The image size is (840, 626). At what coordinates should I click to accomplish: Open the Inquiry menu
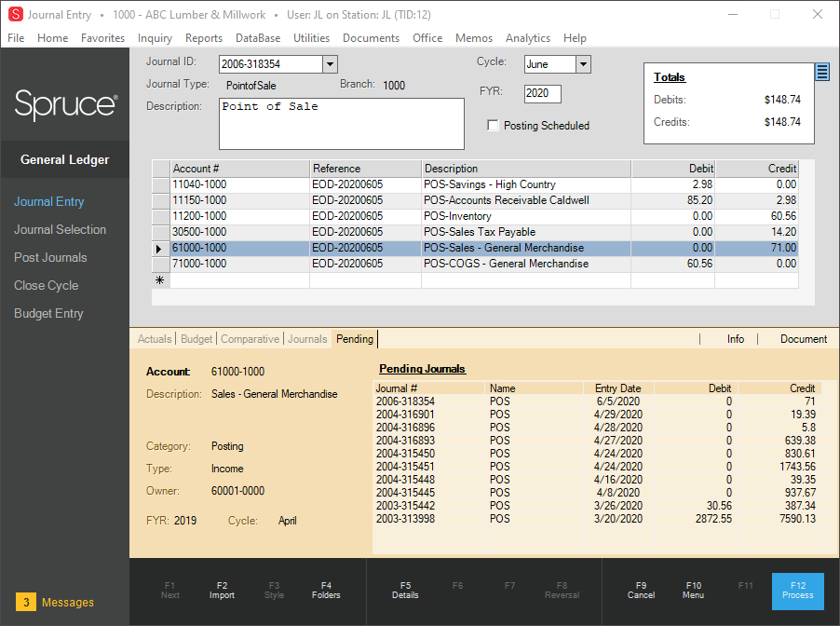click(x=155, y=38)
